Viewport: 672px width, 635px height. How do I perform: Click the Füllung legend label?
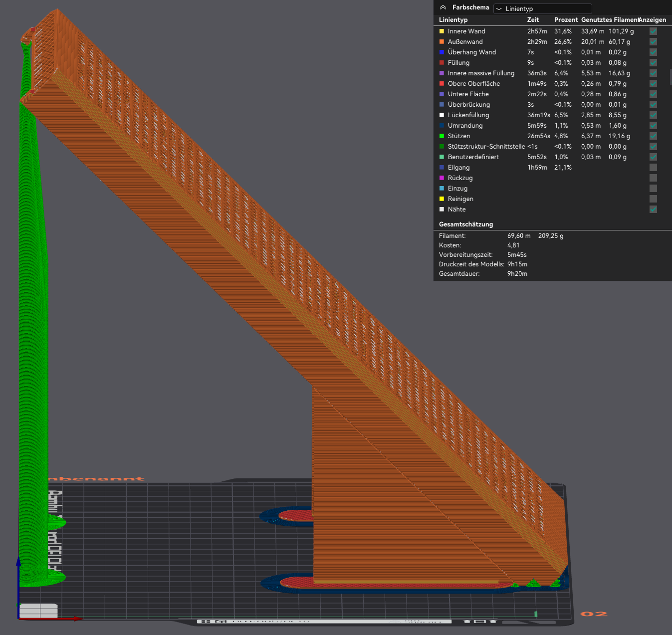[458, 63]
